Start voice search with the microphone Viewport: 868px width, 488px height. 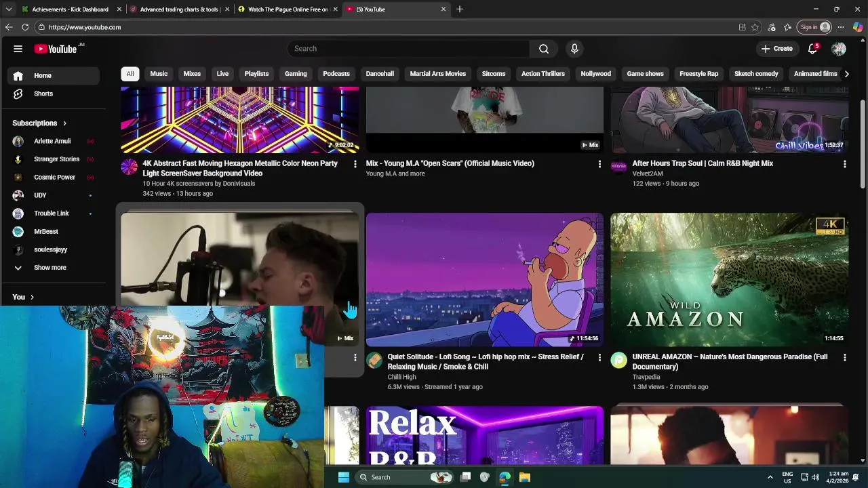coord(574,49)
